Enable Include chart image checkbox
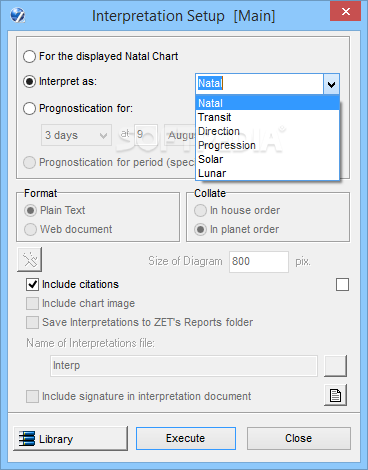The width and height of the screenshot is (368, 470). pos(32,303)
